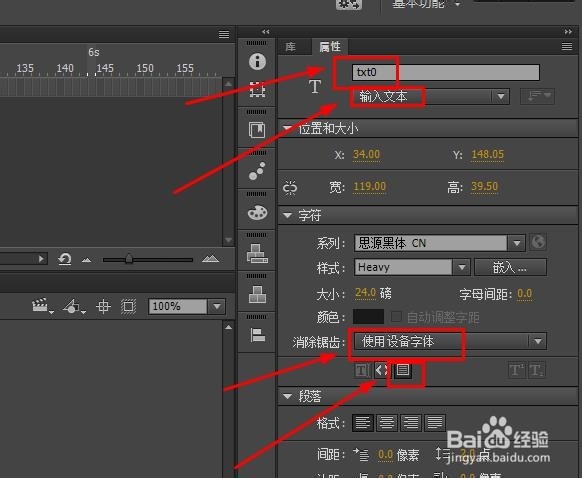Open the Edit Scene clapperboard icon
Image resolution: width=582 pixels, height=478 pixels.
(42, 306)
